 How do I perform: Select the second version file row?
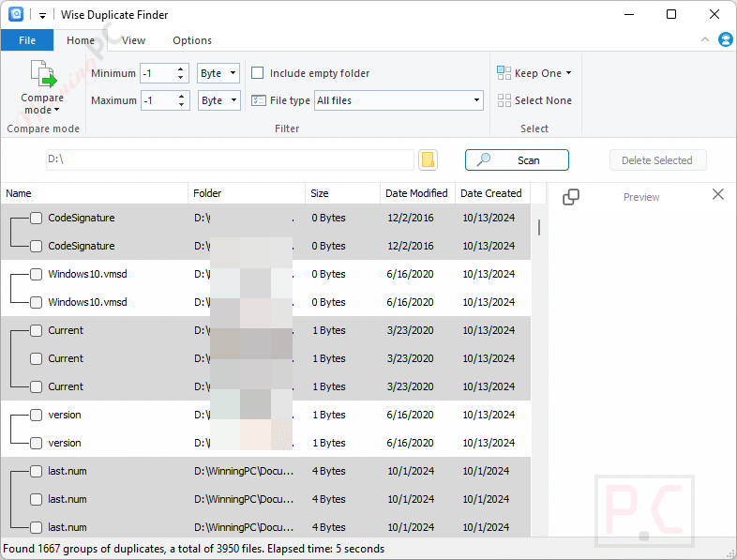pyautogui.click(x=265, y=443)
